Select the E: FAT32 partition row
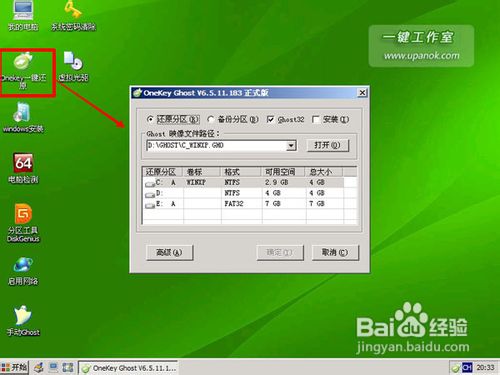Viewport: 500px width, 375px height. [x=244, y=203]
